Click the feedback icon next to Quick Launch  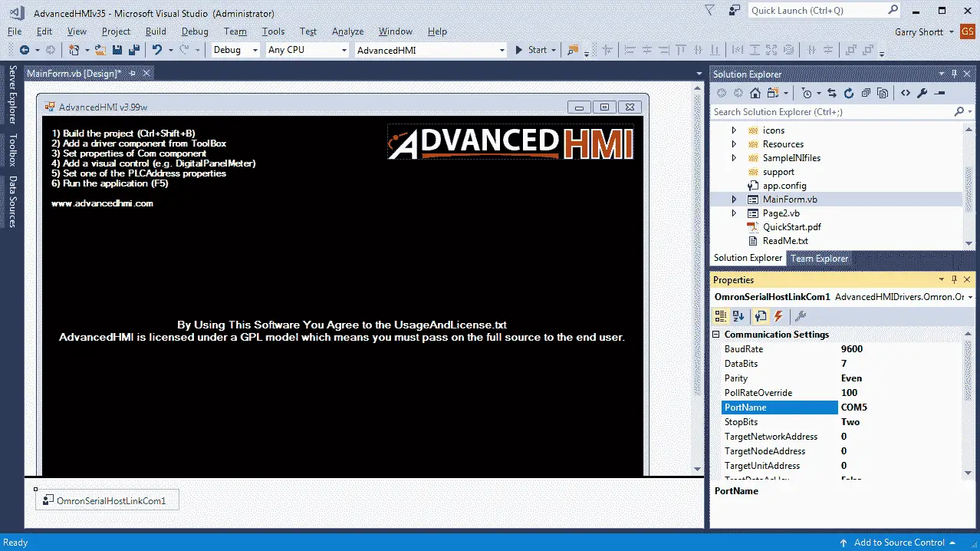[735, 11]
